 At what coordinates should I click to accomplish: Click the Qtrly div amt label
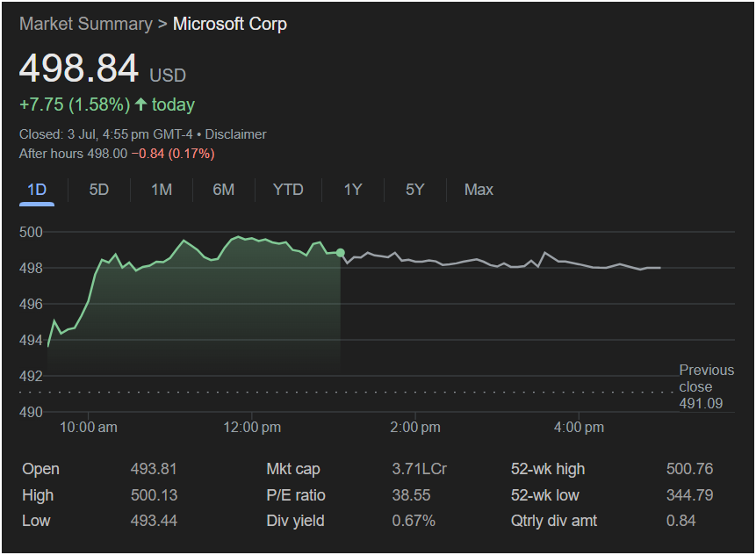(x=554, y=521)
